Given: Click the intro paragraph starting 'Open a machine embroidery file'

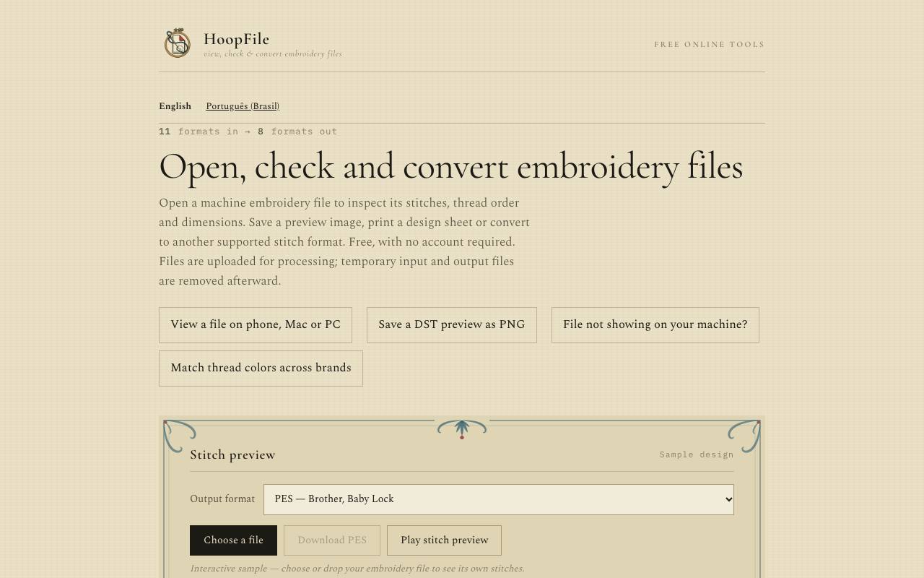Looking at the screenshot, I should point(344,242).
